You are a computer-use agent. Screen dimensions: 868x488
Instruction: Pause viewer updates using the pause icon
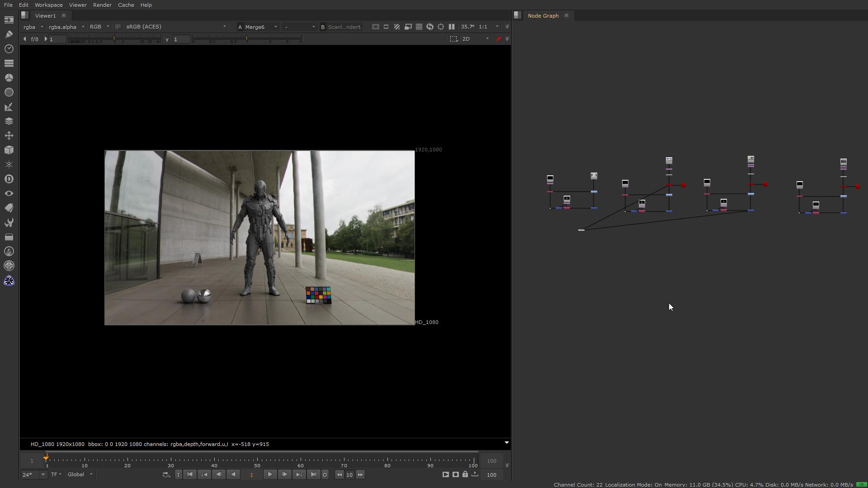[x=452, y=27]
